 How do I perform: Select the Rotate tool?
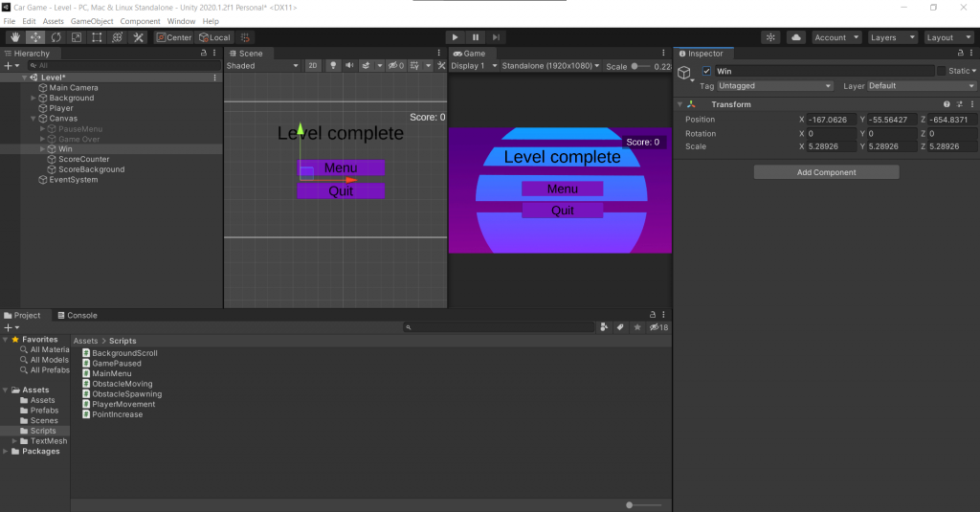point(56,37)
